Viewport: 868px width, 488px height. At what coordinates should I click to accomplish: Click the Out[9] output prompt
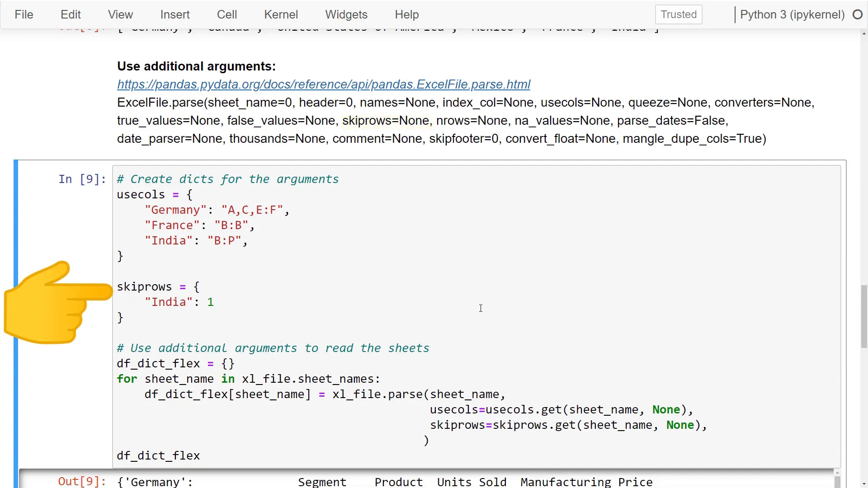(x=82, y=481)
